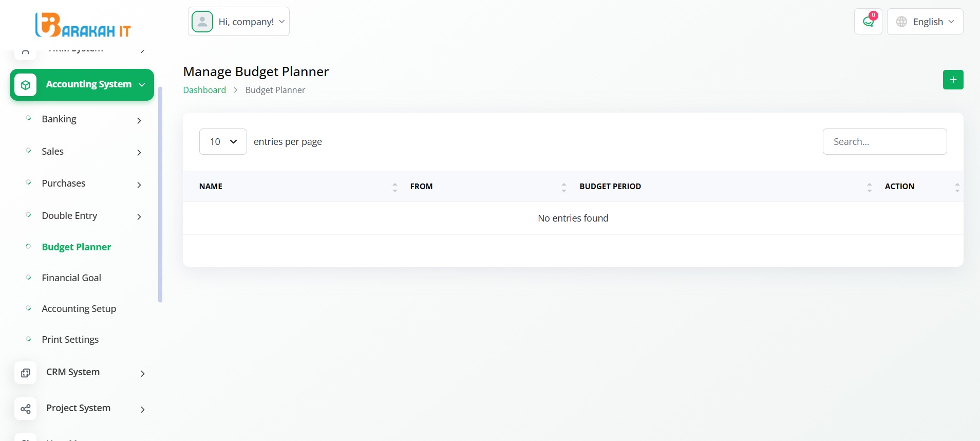Open Financial Goal menu item
The image size is (980, 441).
(x=71, y=278)
